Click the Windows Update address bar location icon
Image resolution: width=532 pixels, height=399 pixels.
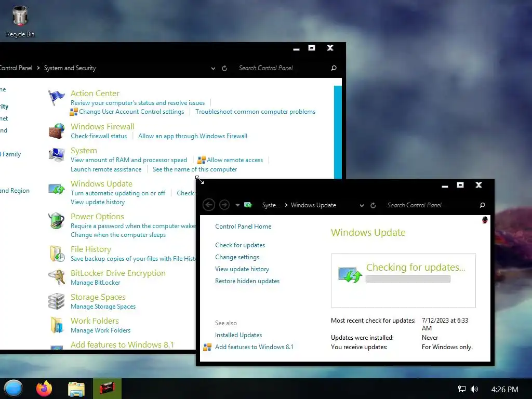coord(248,205)
